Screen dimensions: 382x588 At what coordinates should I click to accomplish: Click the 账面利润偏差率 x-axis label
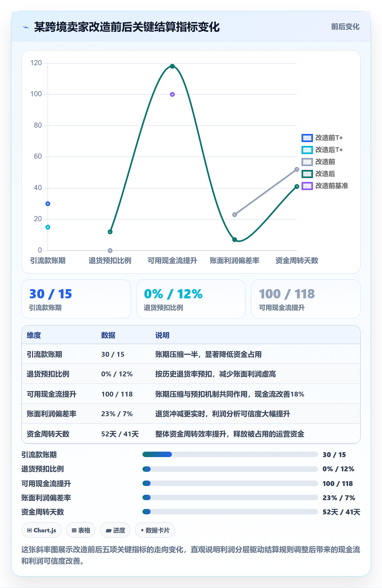pos(234,260)
